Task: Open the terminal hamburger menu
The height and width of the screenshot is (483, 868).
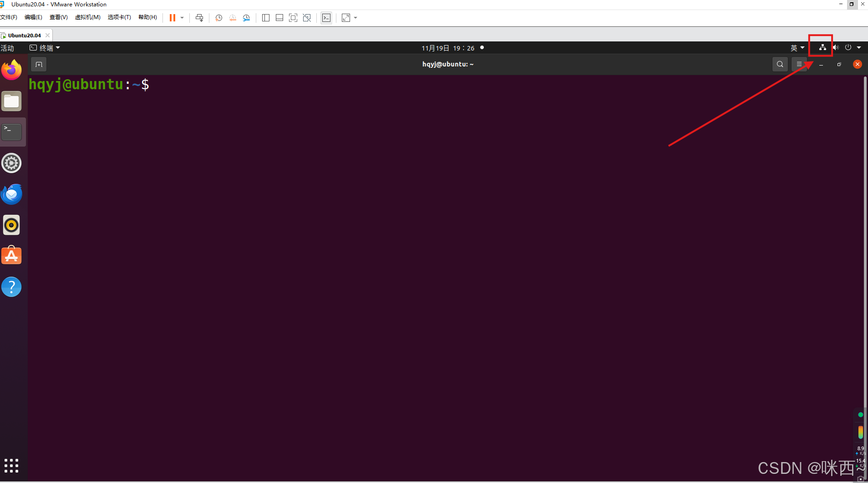Action: tap(799, 64)
